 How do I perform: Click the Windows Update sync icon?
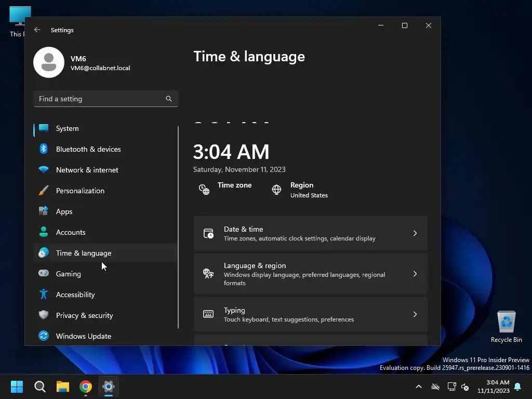(x=44, y=336)
